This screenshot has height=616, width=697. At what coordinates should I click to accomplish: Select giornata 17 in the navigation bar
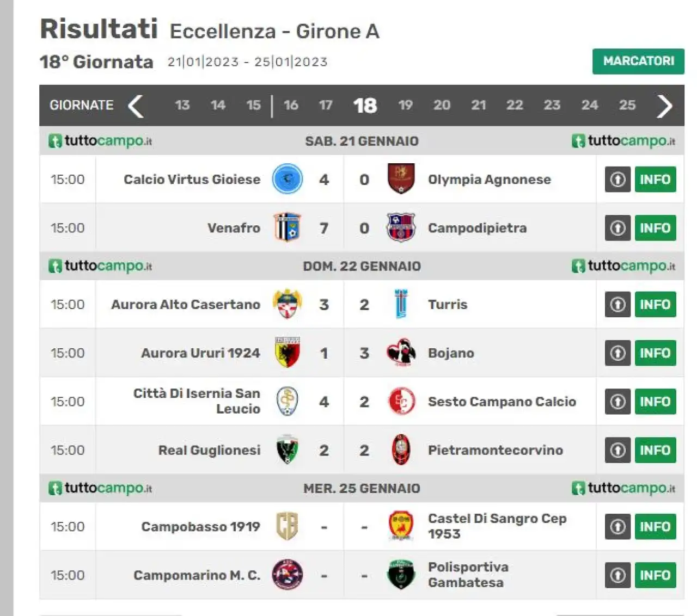326,105
